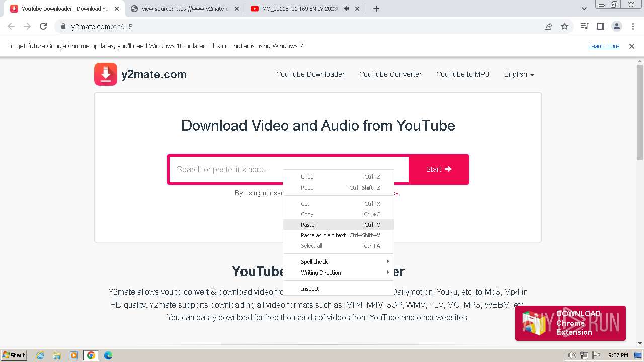Viewport: 644px width, 362px height.
Task: Bookmark this page with the star icon
Action: [565, 26]
